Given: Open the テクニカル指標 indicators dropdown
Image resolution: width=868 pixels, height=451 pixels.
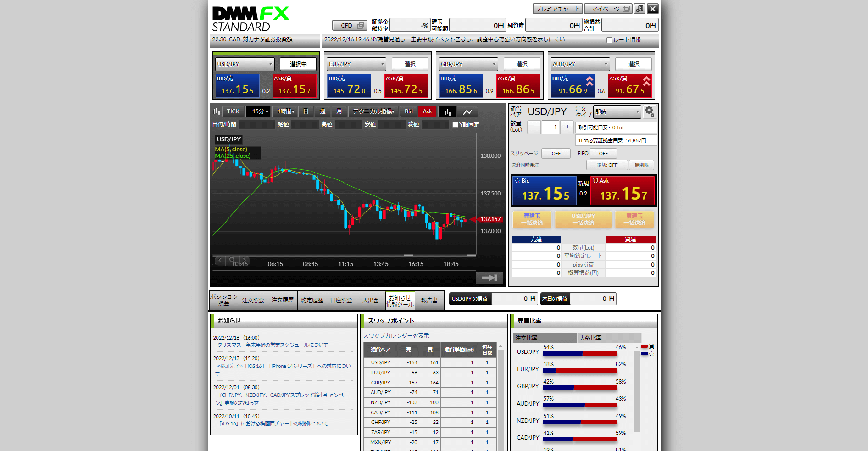Looking at the screenshot, I should click(373, 111).
